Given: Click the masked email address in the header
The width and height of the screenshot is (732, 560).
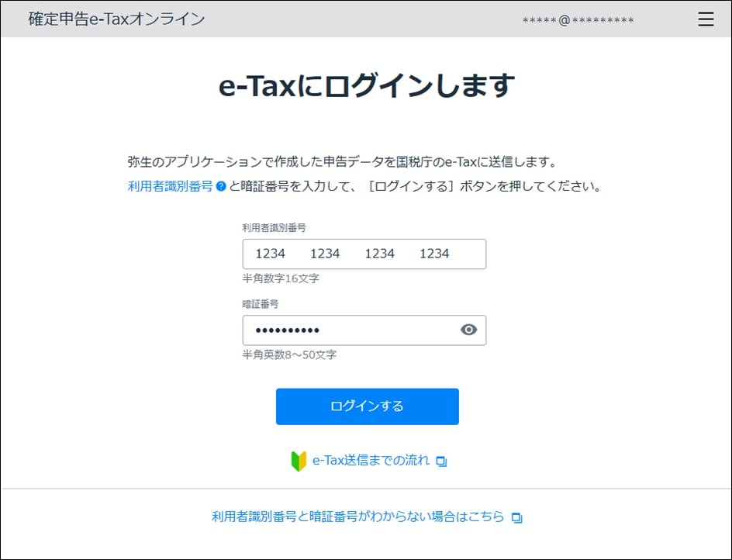Looking at the screenshot, I should [x=576, y=21].
